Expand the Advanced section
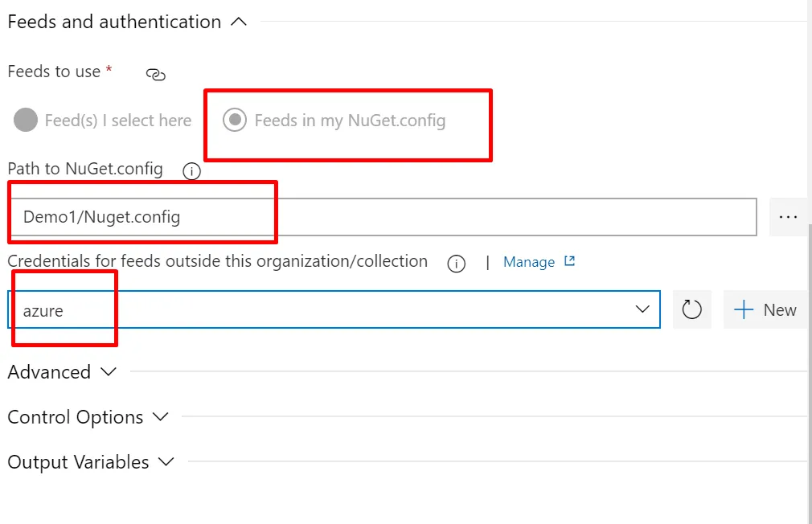 tap(109, 372)
